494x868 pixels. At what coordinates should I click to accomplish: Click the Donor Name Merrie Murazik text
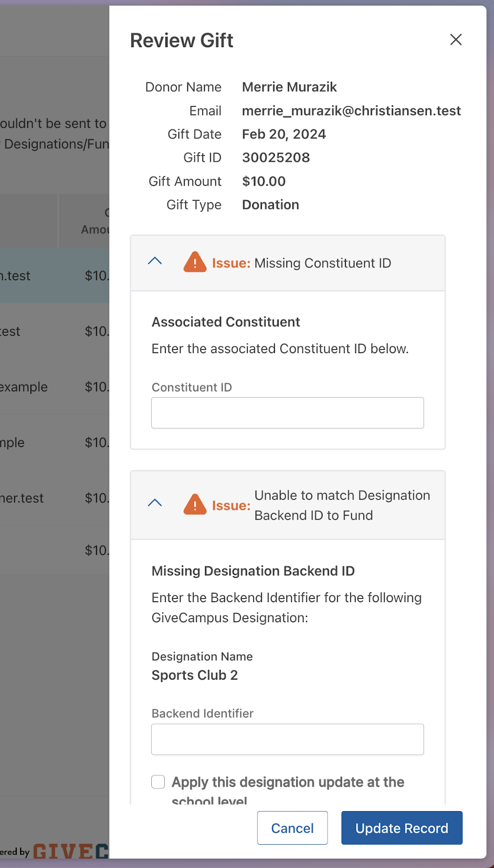(289, 87)
